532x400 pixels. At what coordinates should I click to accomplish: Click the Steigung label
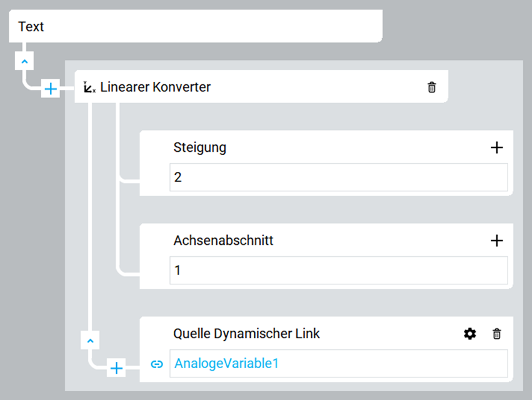pos(200,148)
